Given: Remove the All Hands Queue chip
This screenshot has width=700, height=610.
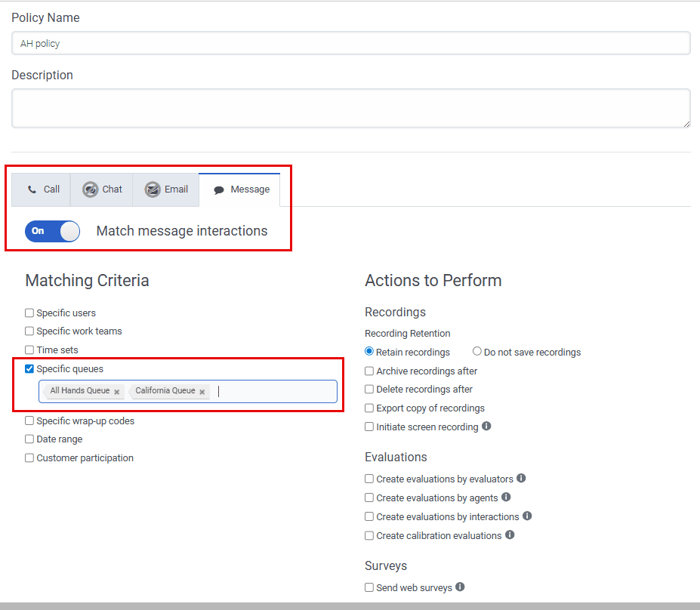Looking at the screenshot, I should click(x=117, y=391).
